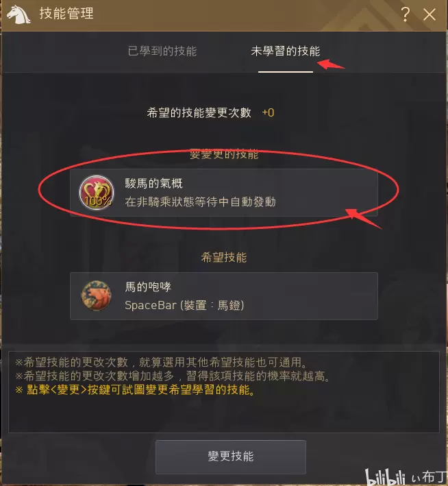Screen dimensions: 448x486
Task: Click the bilibili watermark logo
Action: coord(385,477)
